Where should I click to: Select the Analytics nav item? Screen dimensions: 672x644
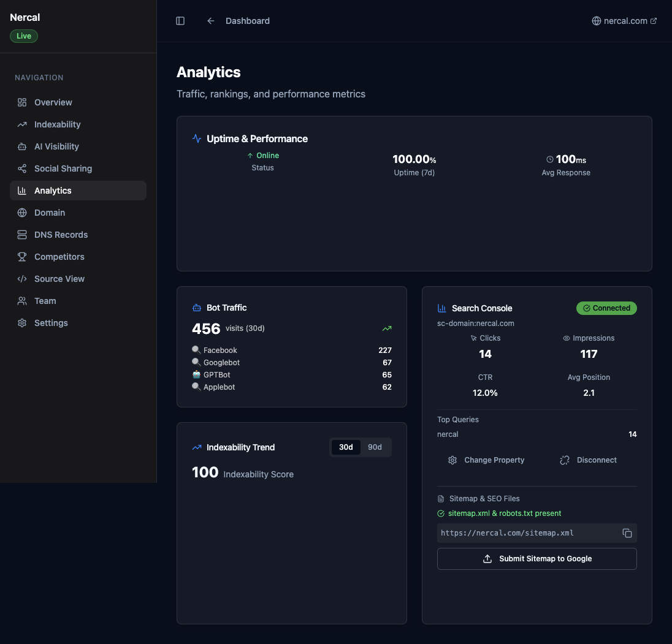click(x=78, y=191)
